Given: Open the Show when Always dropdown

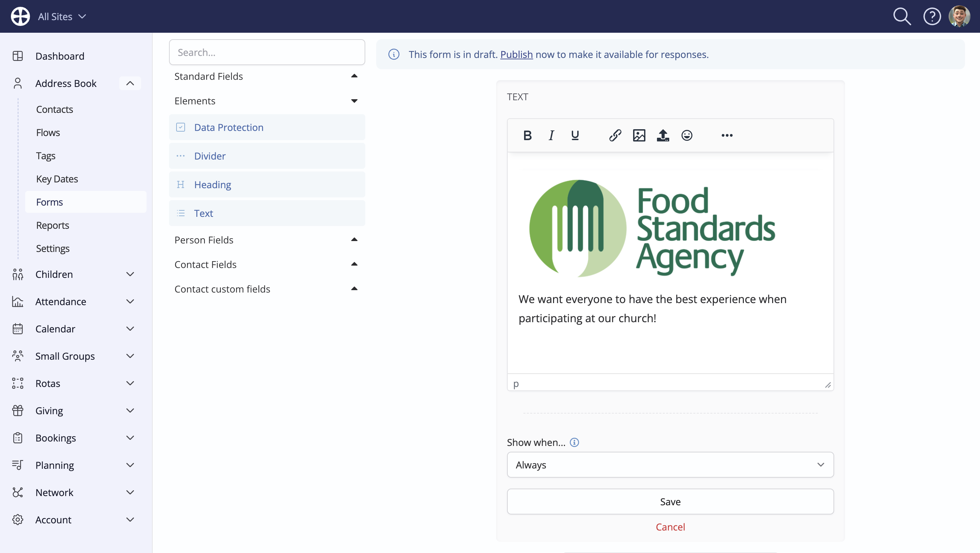Looking at the screenshot, I should pyautogui.click(x=670, y=465).
